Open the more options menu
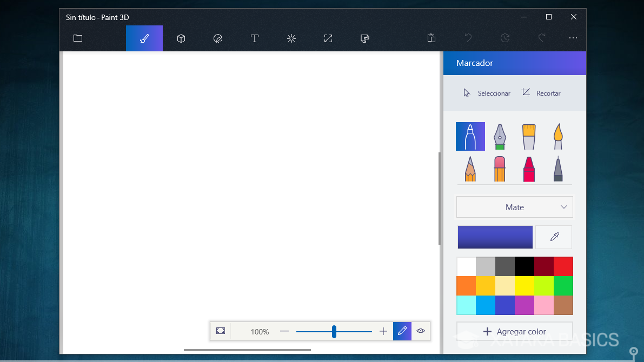644x362 pixels. [573, 38]
